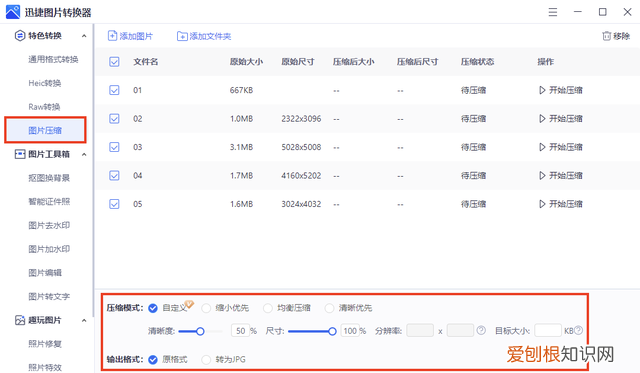Click the 分辨率 width input field
Image resolution: width=640 pixels, height=373 pixels.
click(420, 330)
